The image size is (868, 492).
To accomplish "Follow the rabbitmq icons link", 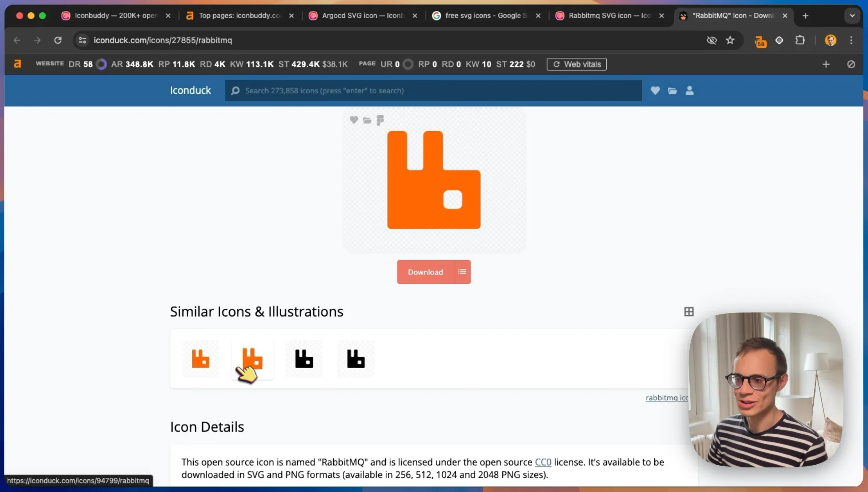I will click(x=667, y=398).
